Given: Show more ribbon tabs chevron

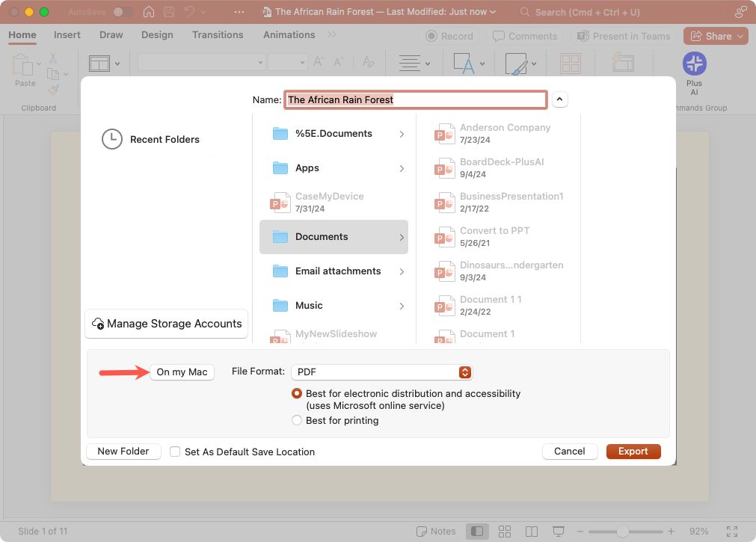Looking at the screenshot, I should pyautogui.click(x=332, y=34).
